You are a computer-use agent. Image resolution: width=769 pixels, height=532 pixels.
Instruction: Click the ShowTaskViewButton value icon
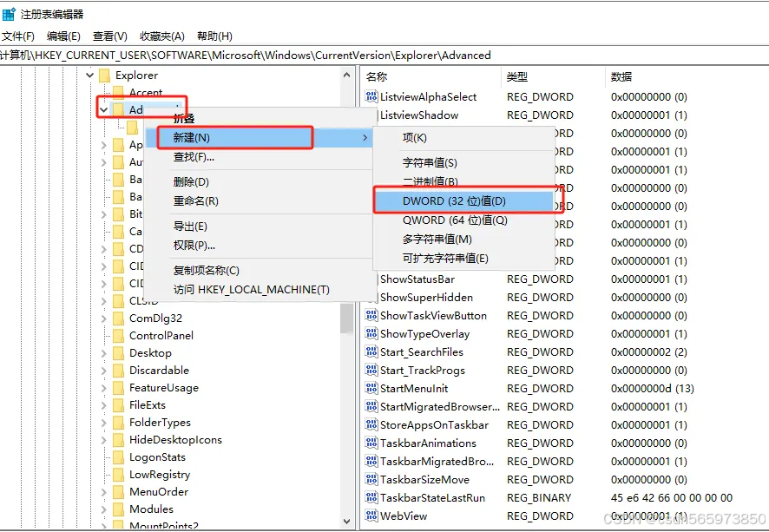coord(371,315)
